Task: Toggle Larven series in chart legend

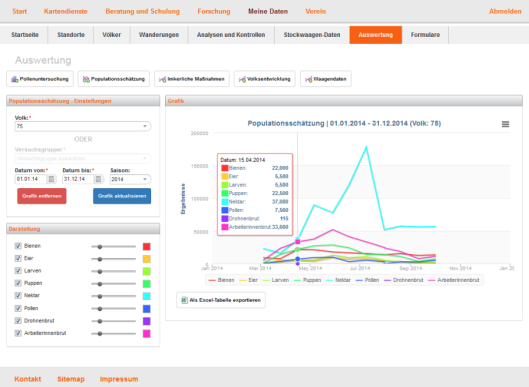Action: pyautogui.click(x=276, y=280)
